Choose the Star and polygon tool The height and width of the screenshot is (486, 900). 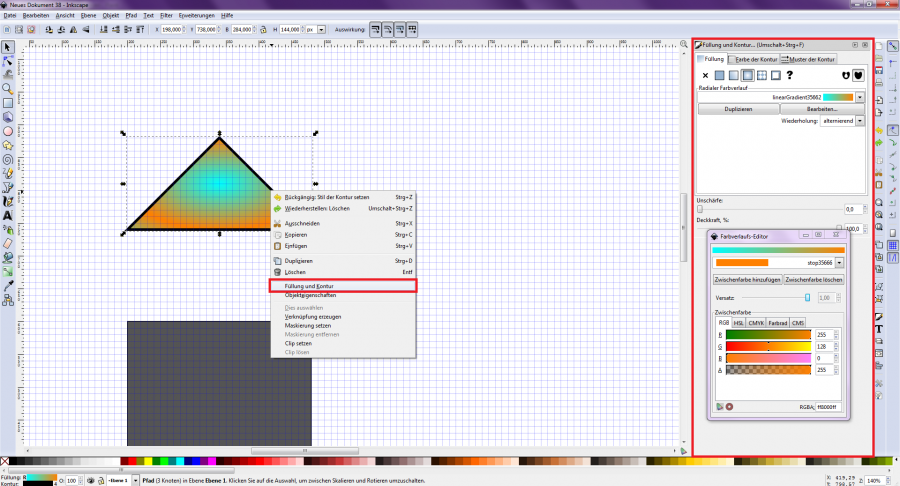(8, 144)
